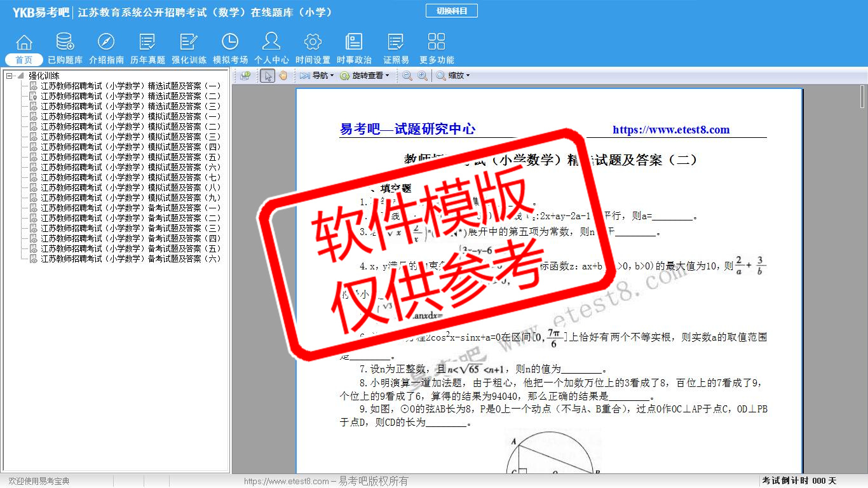Screen dimensions: 868x488
Task: Open 精选试题及答案（二）
Action: (x=131, y=96)
